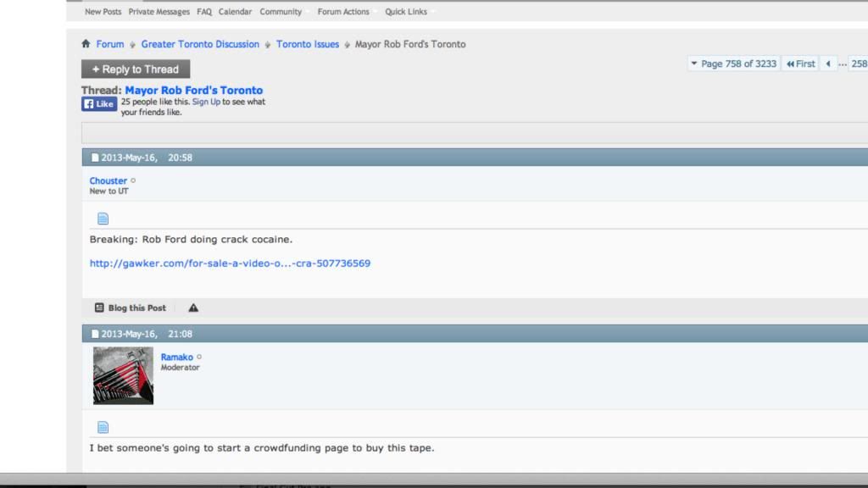Click Blog this Post
868x488 pixels.
click(x=131, y=308)
